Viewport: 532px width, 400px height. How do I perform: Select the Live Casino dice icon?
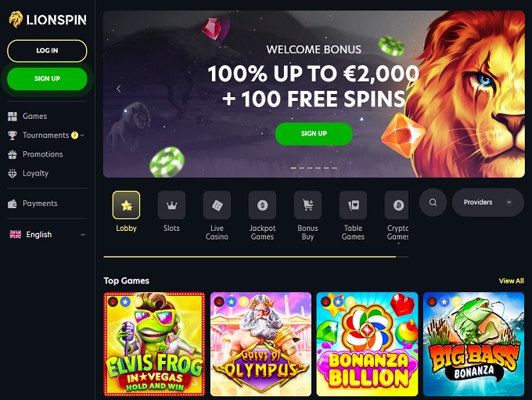[x=217, y=205]
